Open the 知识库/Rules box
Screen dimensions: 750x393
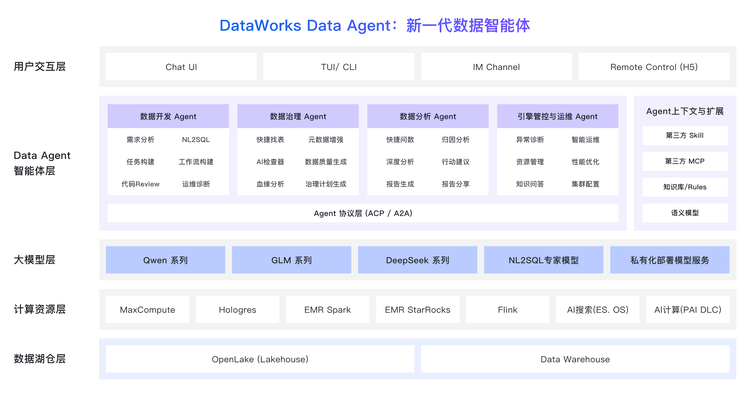click(x=684, y=187)
